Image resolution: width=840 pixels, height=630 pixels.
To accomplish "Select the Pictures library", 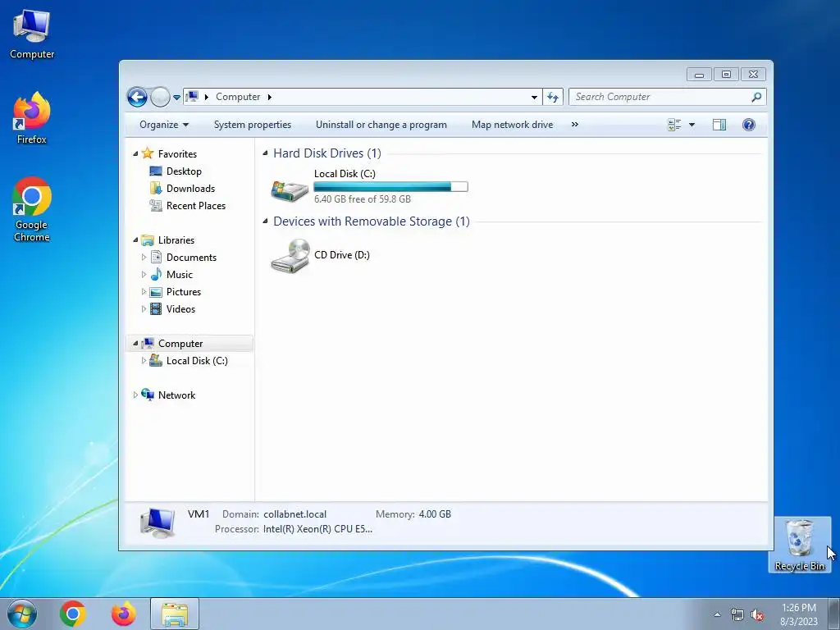I will coord(183,291).
